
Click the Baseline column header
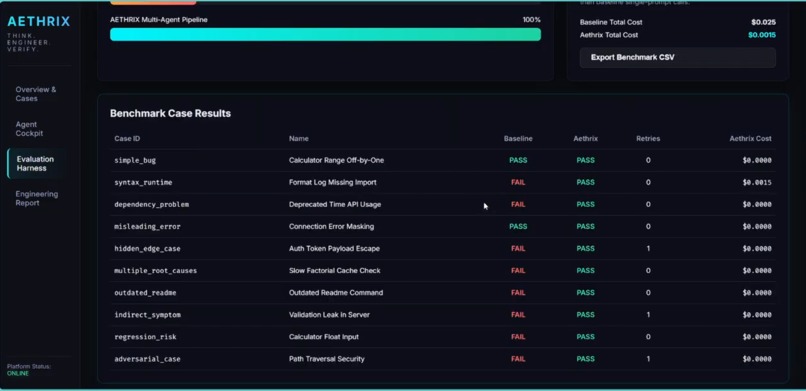pos(518,139)
